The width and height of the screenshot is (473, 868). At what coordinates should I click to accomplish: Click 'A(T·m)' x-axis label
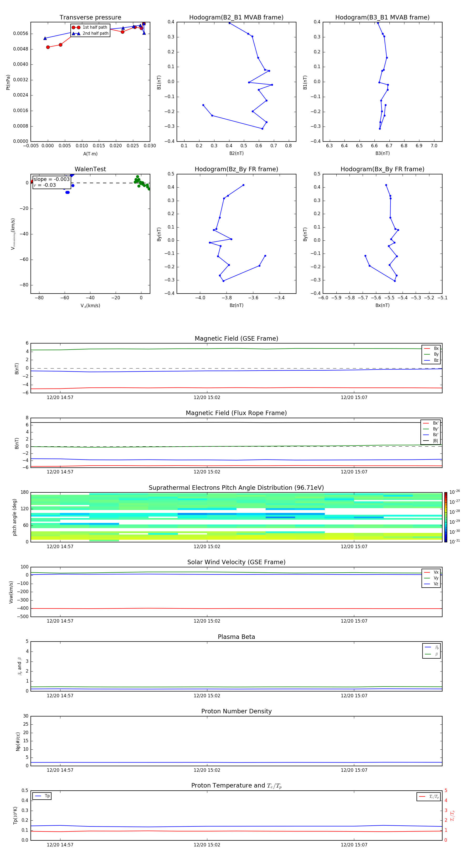(90, 154)
